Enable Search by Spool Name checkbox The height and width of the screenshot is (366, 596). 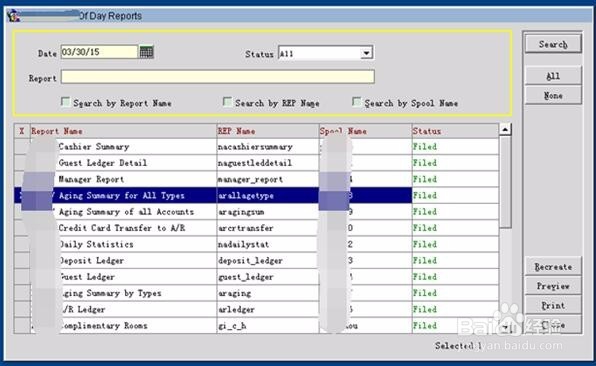click(357, 102)
